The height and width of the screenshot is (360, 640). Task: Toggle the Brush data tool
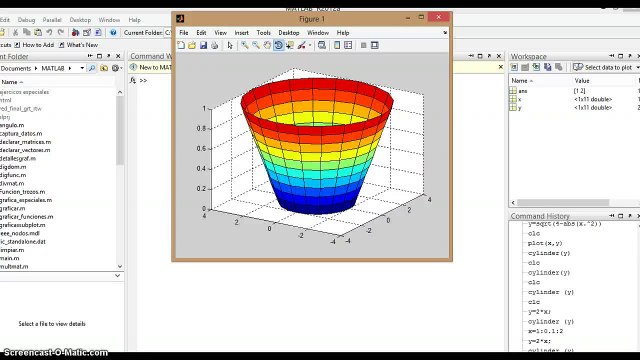302,45
